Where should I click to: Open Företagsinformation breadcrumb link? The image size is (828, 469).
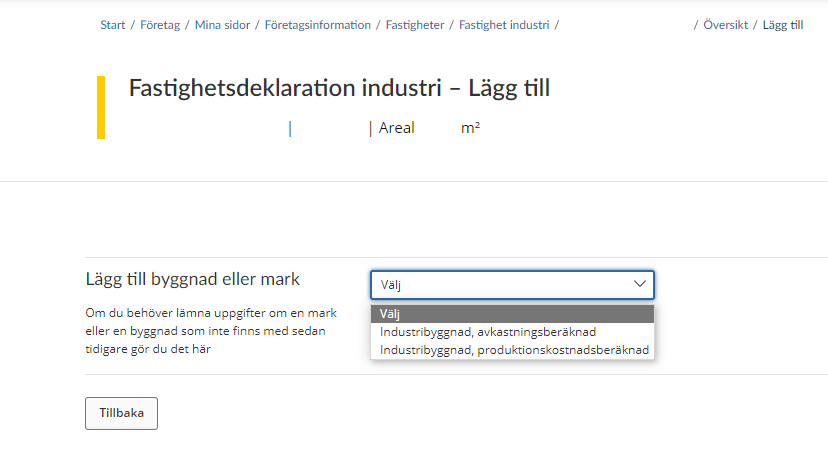318,25
